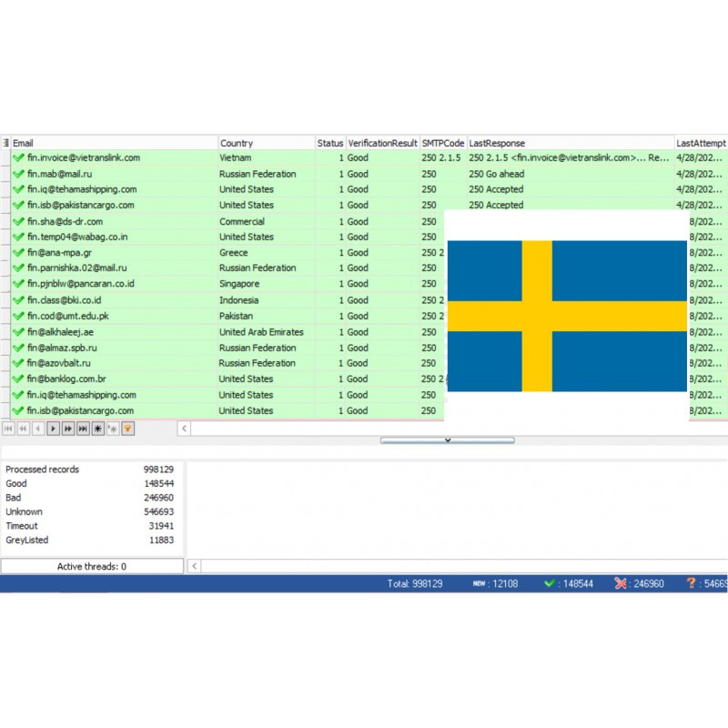This screenshot has height=728, width=728.
Task: Click the next record navigation arrow
Action: [x=53, y=428]
